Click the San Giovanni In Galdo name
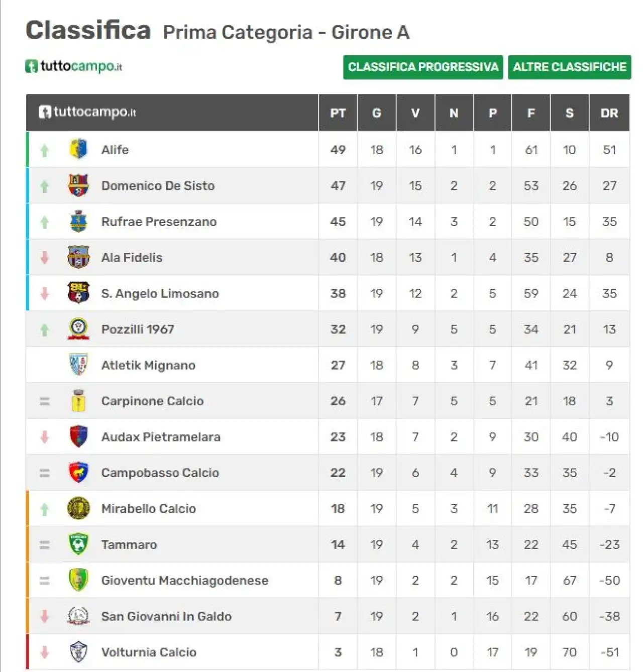Screen dimensions: 643x672 [166, 616]
